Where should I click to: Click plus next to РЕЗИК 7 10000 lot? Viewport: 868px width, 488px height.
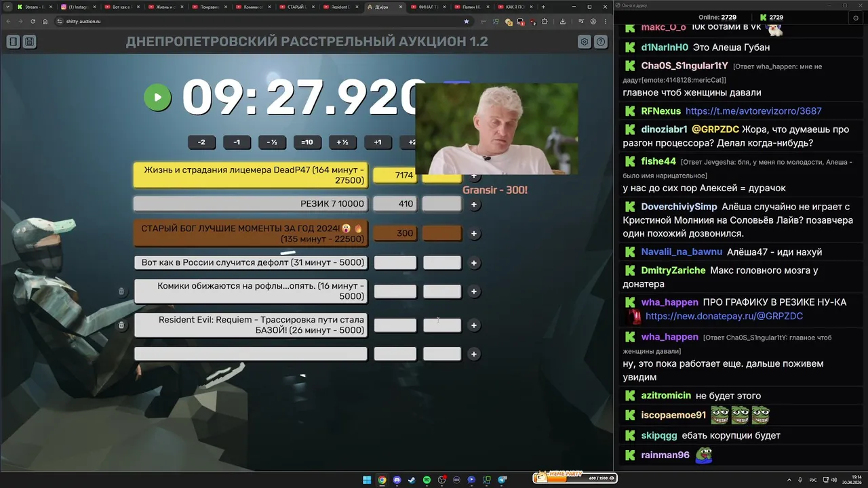point(474,204)
